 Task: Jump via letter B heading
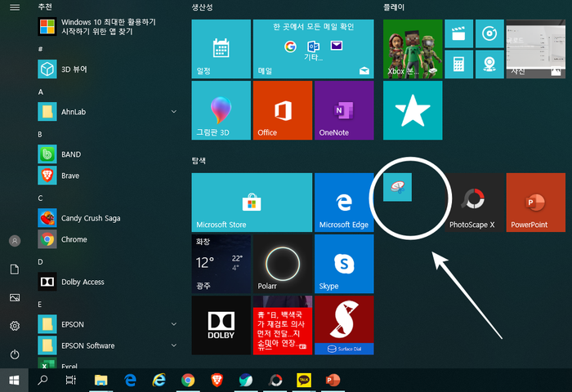point(40,135)
